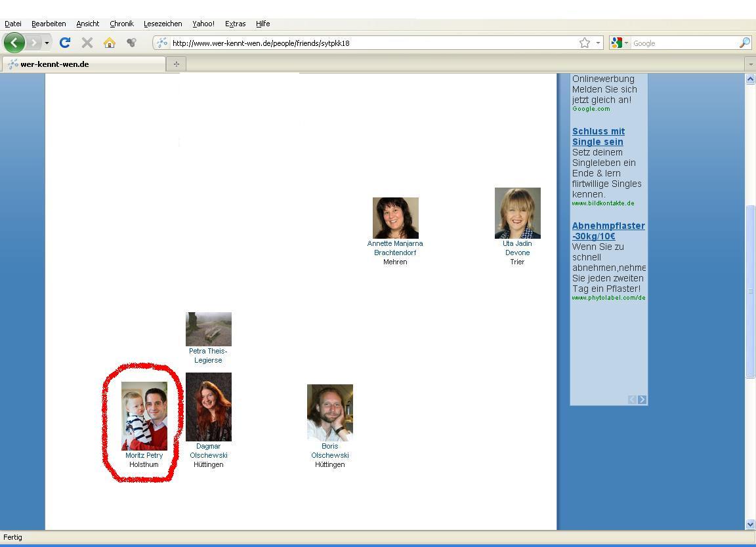Click the scrollbar down arrow
Viewport: 756px width, 547px height.
click(750, 524)
